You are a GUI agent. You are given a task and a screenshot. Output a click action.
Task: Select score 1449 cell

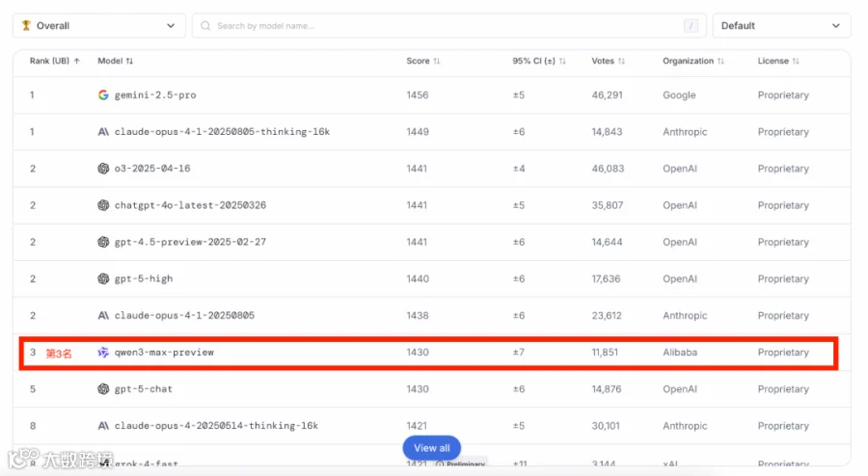pos(418,132)
